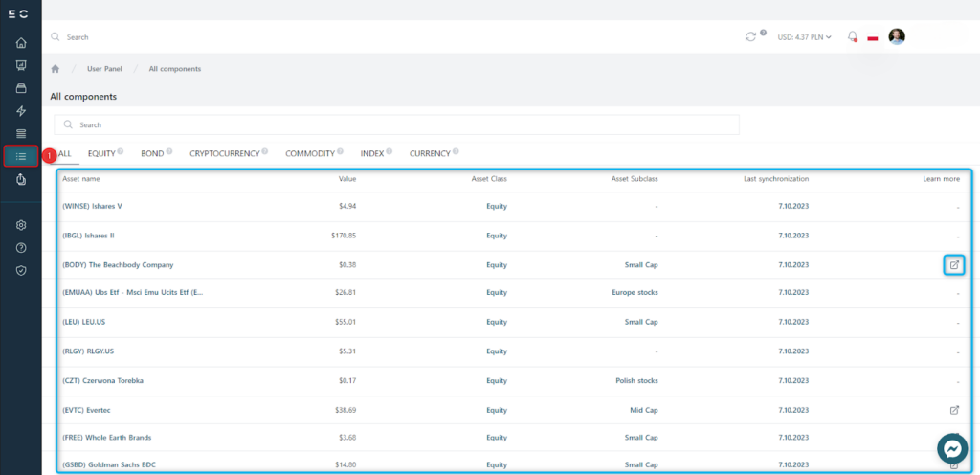Open the Home dashboard in the sidebar
Viewport: 980px width, 475px height.
[x=21, y=43]
